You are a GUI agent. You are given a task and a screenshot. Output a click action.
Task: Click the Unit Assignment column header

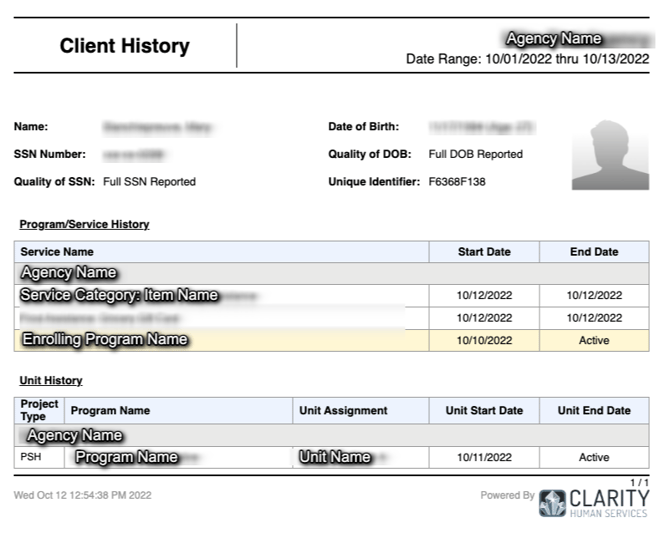coord(343,410)
